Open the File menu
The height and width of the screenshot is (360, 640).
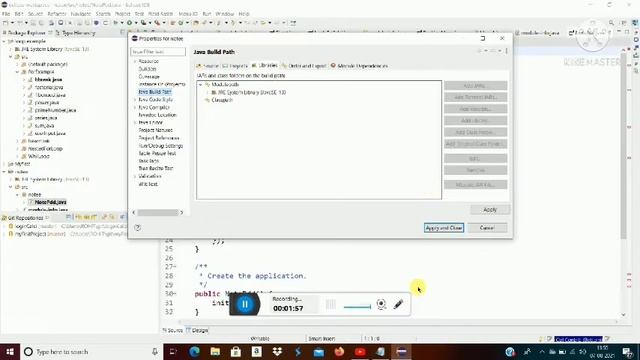pyautogui.click(x=6, y=14)
